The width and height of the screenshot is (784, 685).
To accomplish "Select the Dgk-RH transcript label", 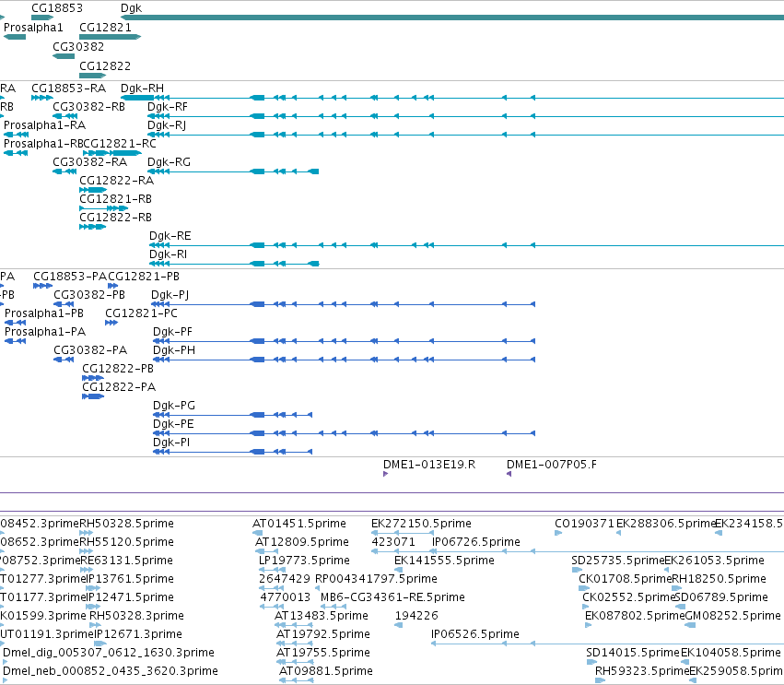I will pyautogui.click(x=143, y=89).
